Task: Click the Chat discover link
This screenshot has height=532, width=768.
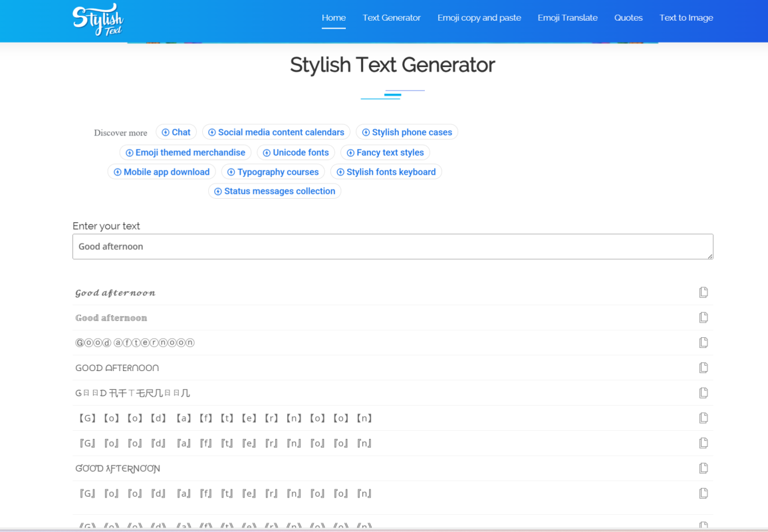Action: coord(176,132)
